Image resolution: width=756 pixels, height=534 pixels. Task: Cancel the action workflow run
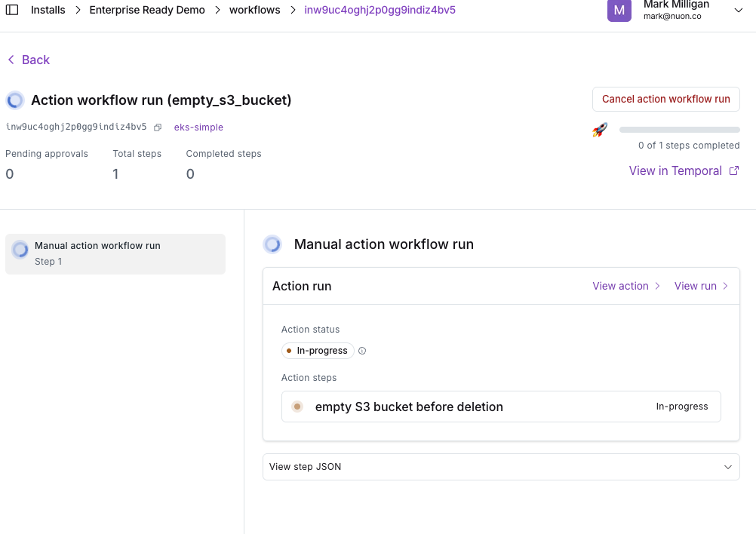pos(665,99)
